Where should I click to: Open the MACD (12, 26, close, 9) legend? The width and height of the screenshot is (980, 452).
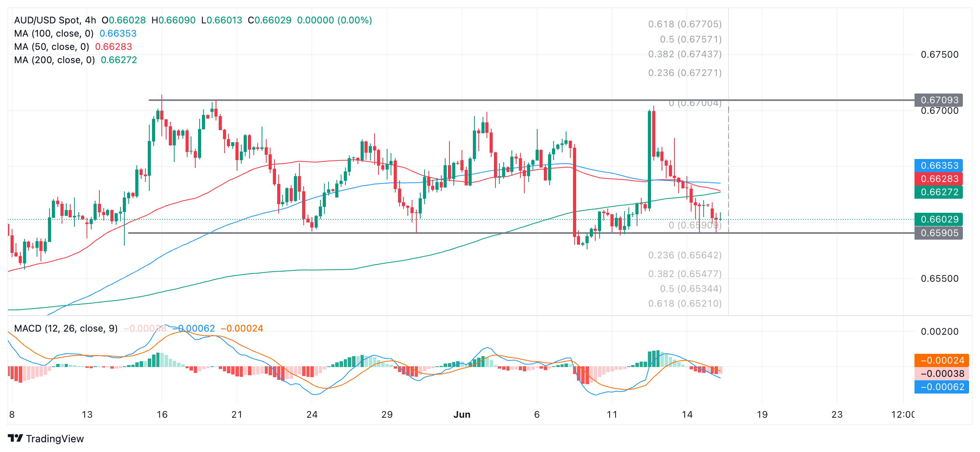coord(65,328)
